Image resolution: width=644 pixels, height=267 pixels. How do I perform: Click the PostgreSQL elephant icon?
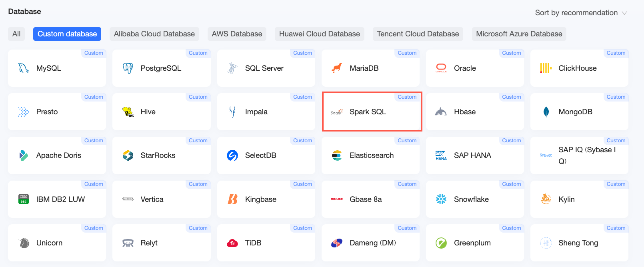(x=128, y=68)
